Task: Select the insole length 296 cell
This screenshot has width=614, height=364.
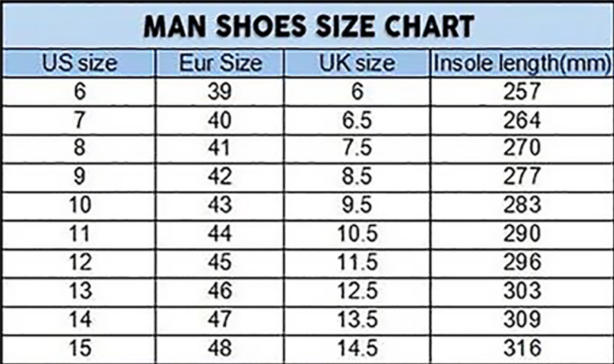Action: point(522,262)
